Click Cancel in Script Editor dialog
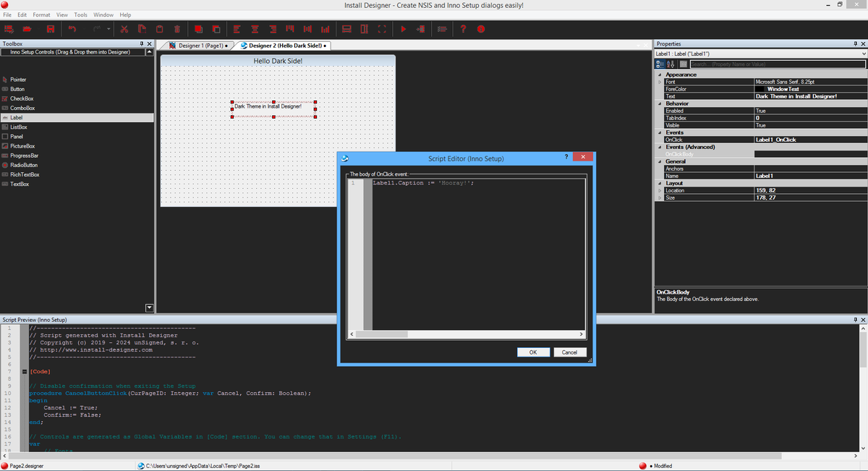This screenshot has height=471, width=868. (570, 352)
